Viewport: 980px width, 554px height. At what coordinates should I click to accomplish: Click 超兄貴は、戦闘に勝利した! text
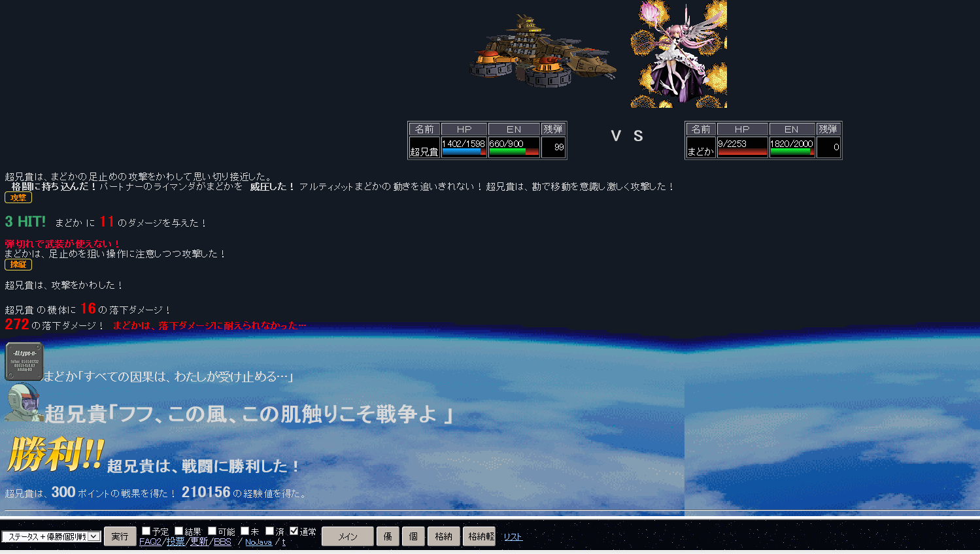coord(203,466)
